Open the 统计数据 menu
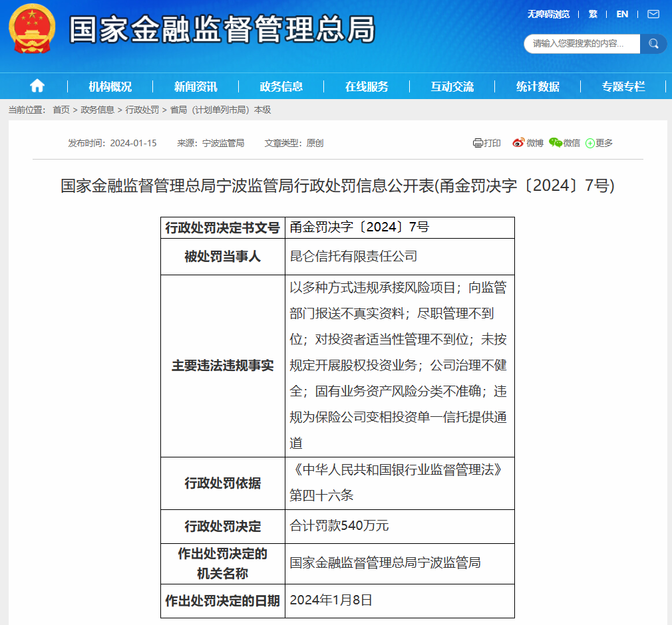 tap(538, 86)
